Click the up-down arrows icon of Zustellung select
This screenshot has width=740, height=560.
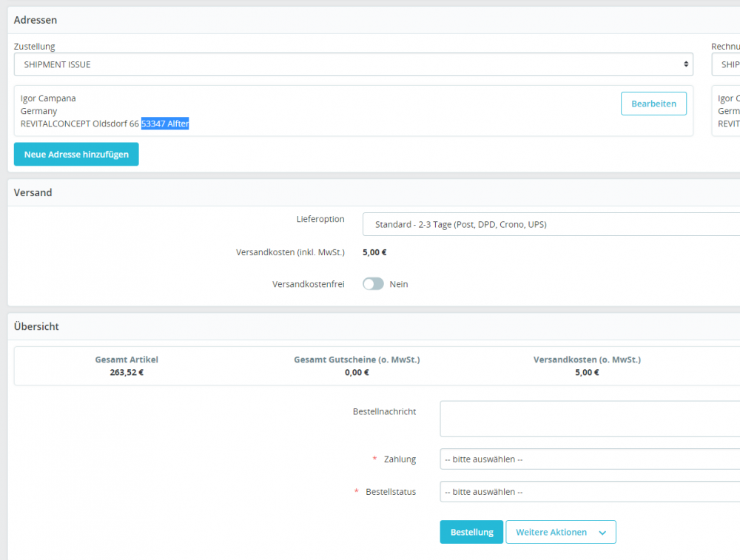pyautogui.click(x=686, y=64)
